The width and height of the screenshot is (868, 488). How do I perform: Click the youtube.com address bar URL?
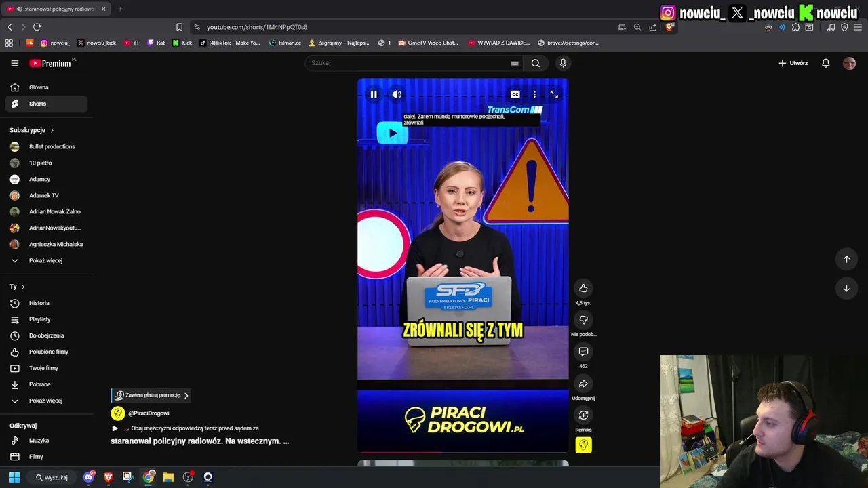[x=257, y=27]
